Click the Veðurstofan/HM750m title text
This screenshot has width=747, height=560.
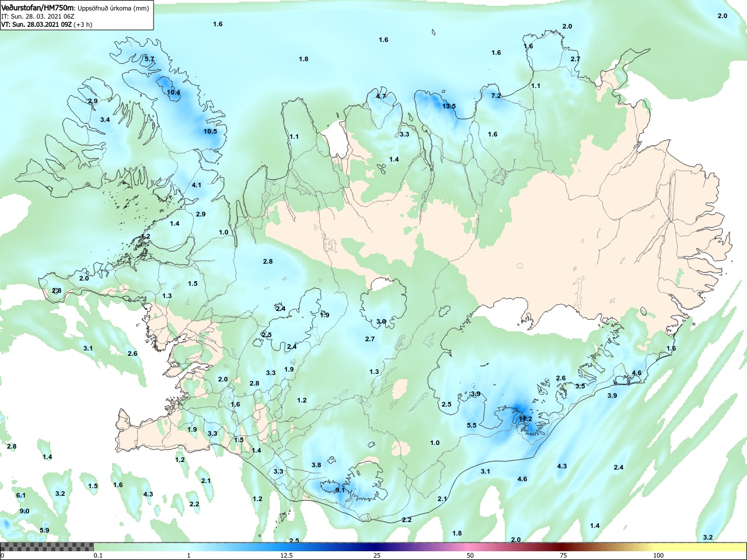pyautogui.click(x=38, y=8)
